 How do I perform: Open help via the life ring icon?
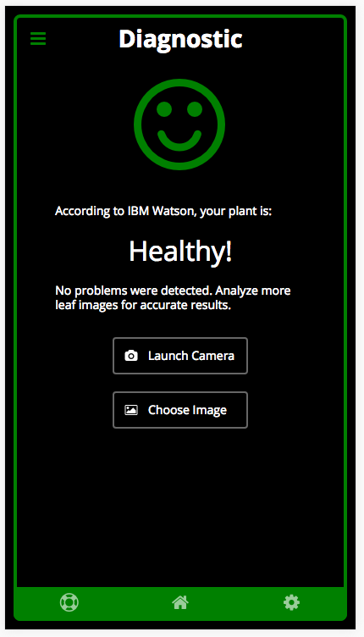[x=69, y=602]
